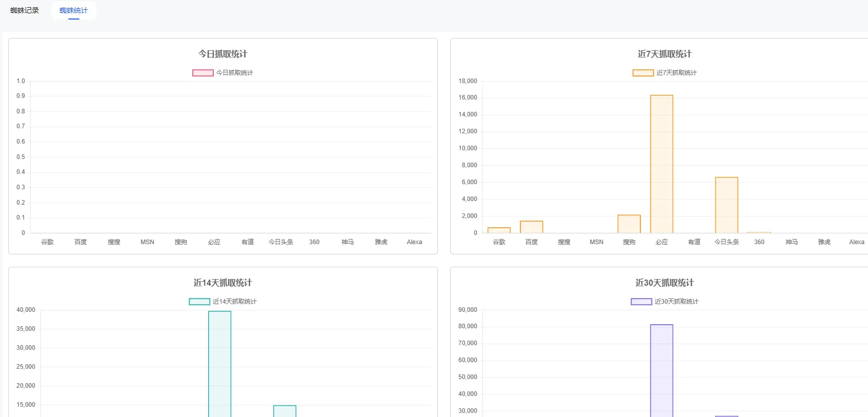Viewport: 868px width, 417px height.
Task: Click the 今日头条 bar in the 7-day chart
Action: coord(727,205)
